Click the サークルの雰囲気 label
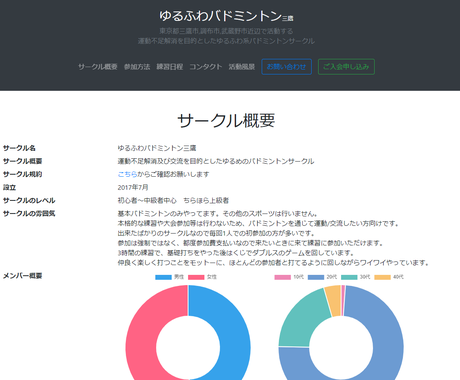Screen dimensions: 460x380 pyautogui.click(x=29, y=213)
